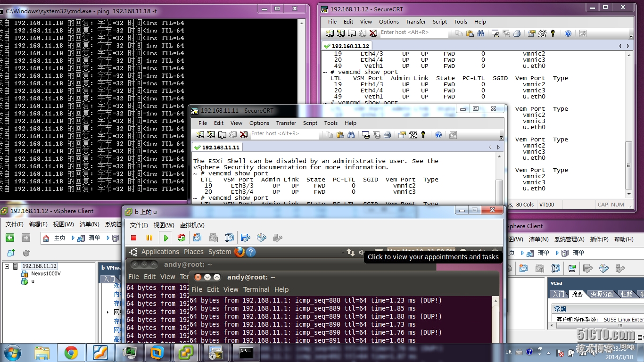This screenshot has height=362, width=644.
Task: Open Applications menu in Ubuntu panel
Action: 160,252
